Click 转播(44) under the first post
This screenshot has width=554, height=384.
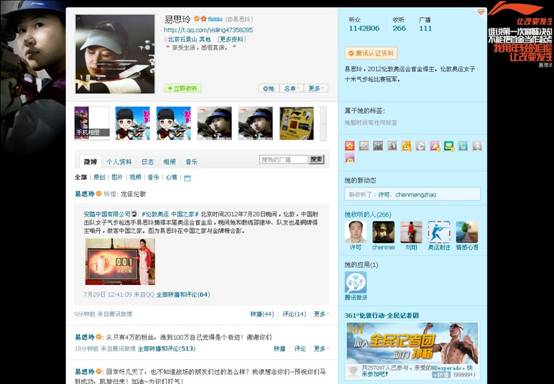(262, 314)
